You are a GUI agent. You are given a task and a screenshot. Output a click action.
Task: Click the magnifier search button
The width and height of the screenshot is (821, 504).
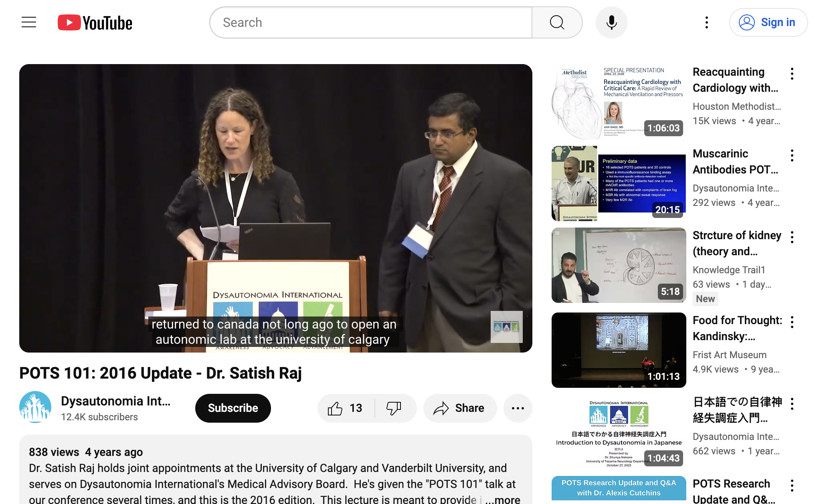click(557, 22)
